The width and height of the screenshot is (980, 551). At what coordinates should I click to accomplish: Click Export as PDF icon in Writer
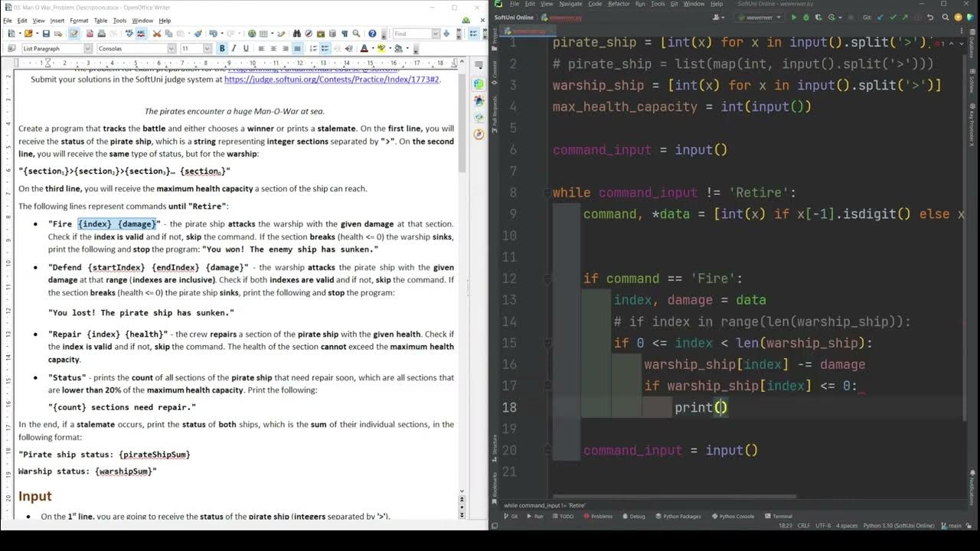click(90, 34)
